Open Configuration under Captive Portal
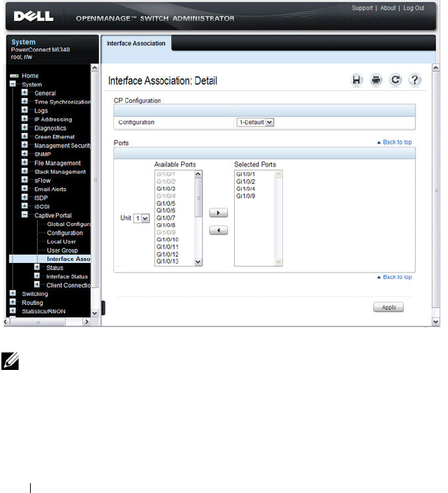This screenshot has height=493, width=448. [x=65, y=233]
